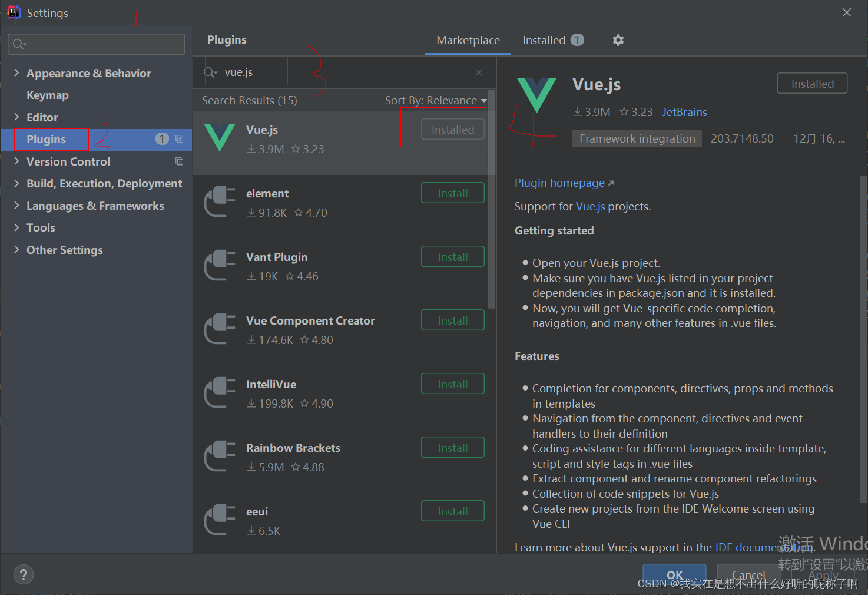
Task: Open the IDE documentation link
Action: coord(764,547)
